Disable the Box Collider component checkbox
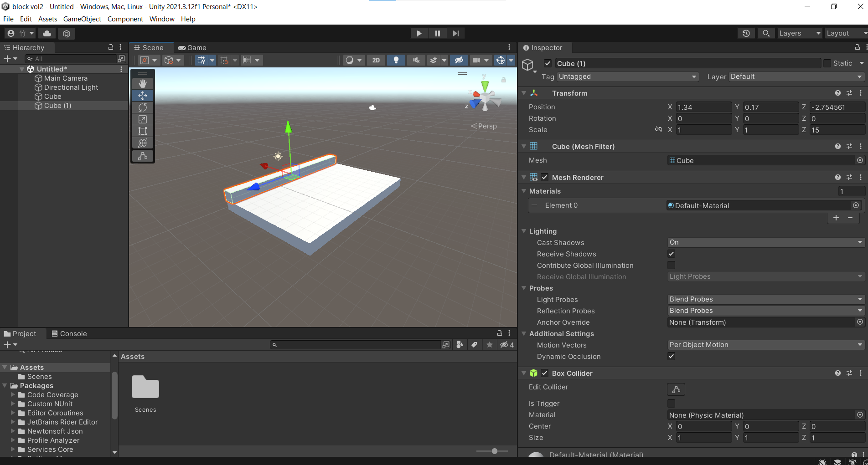This screenshot has height=465, width=868. point(545,373)
